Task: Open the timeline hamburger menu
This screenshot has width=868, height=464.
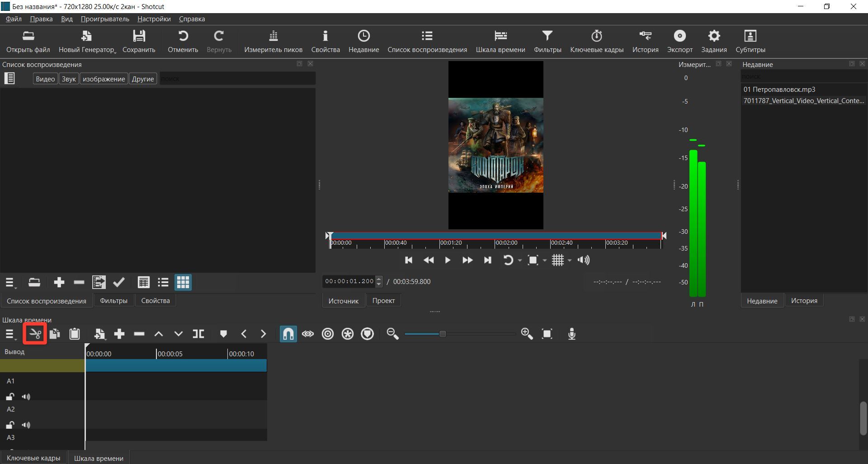Action: [x=10, y=334]
